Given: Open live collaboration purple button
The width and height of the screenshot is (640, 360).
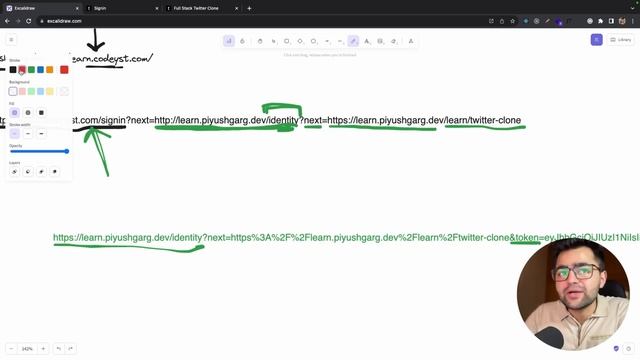Looking at the screenshot, I should coord(596,40).
